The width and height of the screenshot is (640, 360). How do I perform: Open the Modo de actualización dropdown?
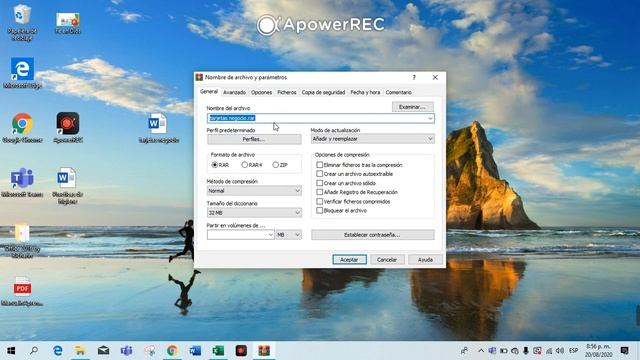click(372, 139)
